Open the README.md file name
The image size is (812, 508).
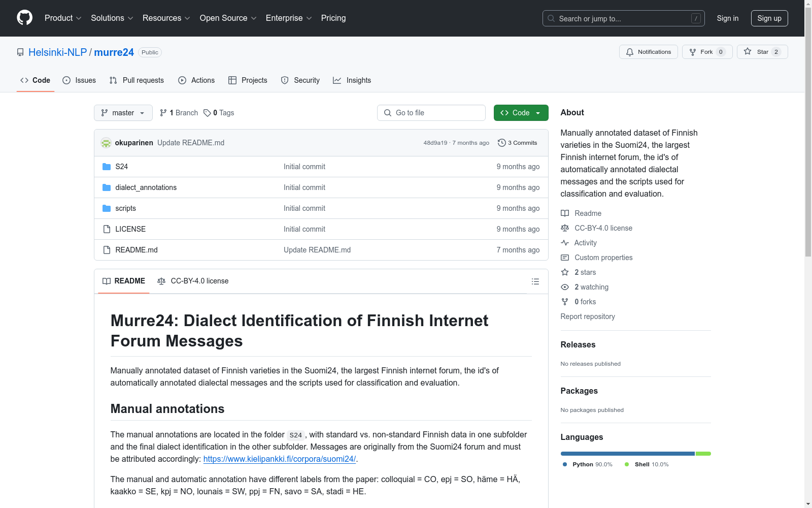click(137, 250)
